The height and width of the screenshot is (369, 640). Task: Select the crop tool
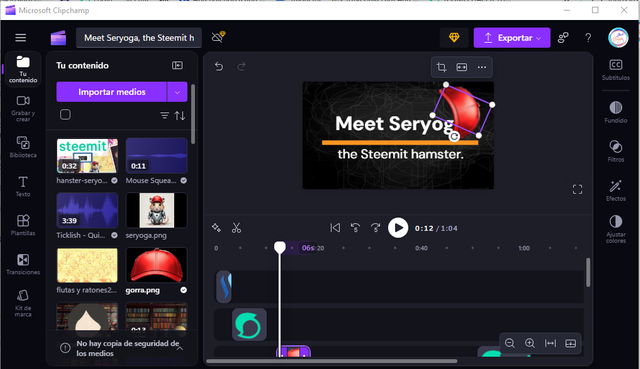441,67
